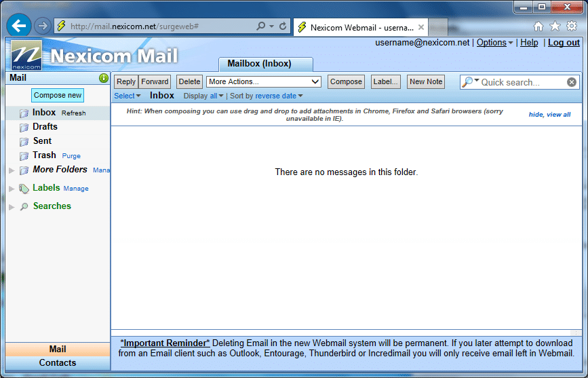Click the Inbox folder icon
The width and height of the screenshot is (588, 378).
[24, 113]
